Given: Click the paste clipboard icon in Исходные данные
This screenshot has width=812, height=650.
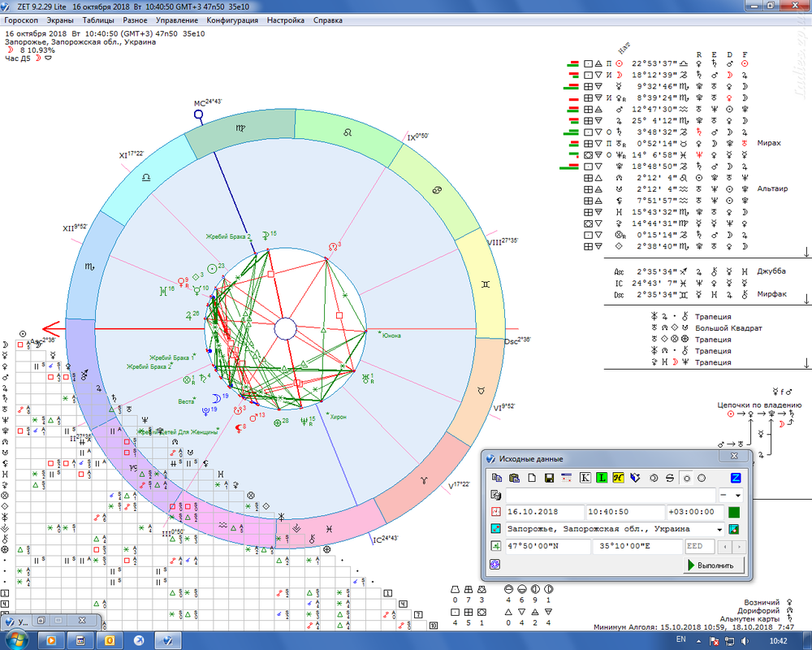Looking at the screenshot, I should tap(514, 478).
